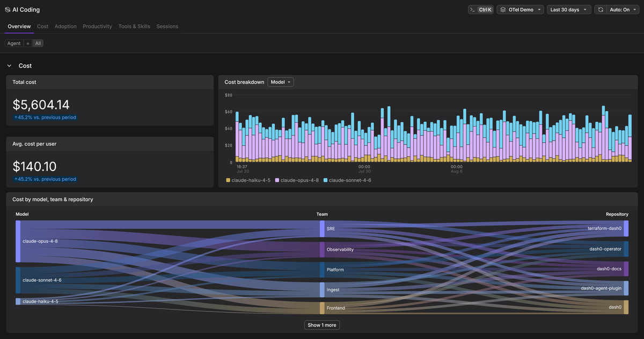Open the Sessions tab

point(167,26)
